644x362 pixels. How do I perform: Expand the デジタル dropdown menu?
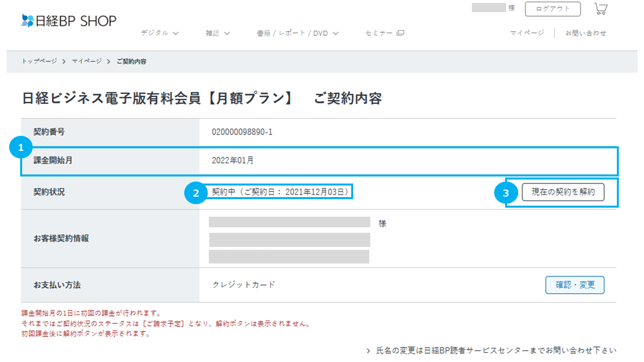(x=159, y=33)
